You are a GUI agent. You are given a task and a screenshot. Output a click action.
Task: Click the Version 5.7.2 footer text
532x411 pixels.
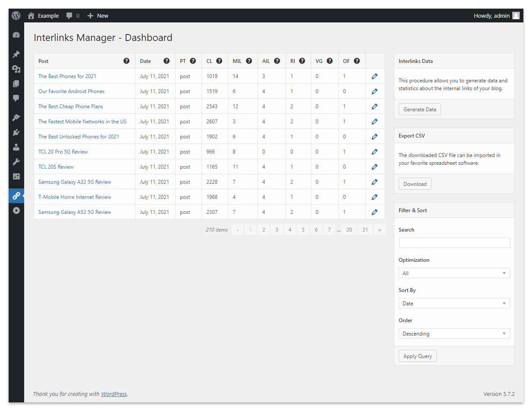click(499, 394)
